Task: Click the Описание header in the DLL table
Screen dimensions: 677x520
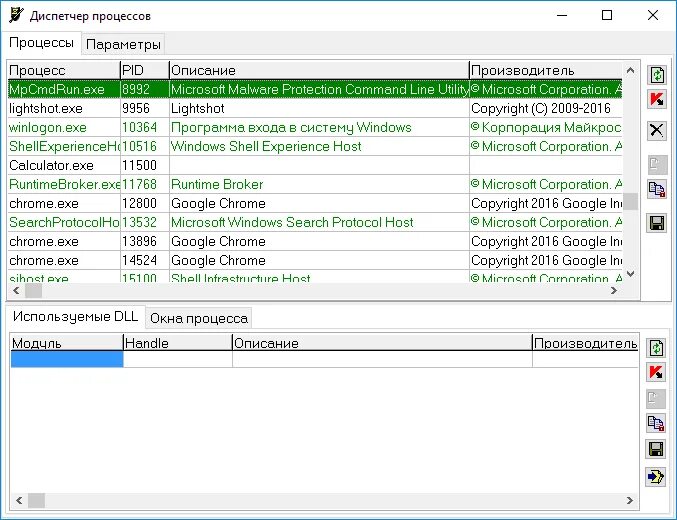Action: [382, 343]
